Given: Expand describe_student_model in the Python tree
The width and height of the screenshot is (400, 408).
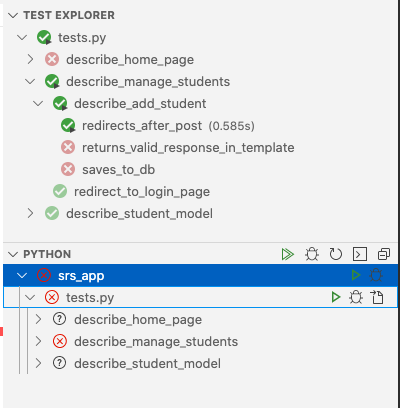Looking at the screenshot, I should click(38, 363).
